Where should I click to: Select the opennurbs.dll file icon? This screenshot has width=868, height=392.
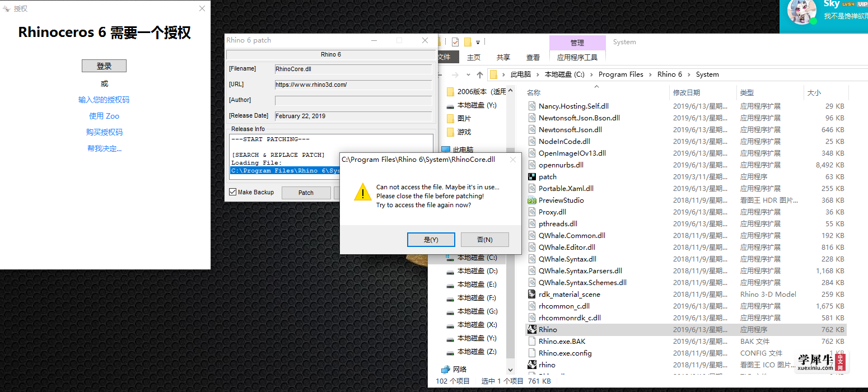pos(532,165)
